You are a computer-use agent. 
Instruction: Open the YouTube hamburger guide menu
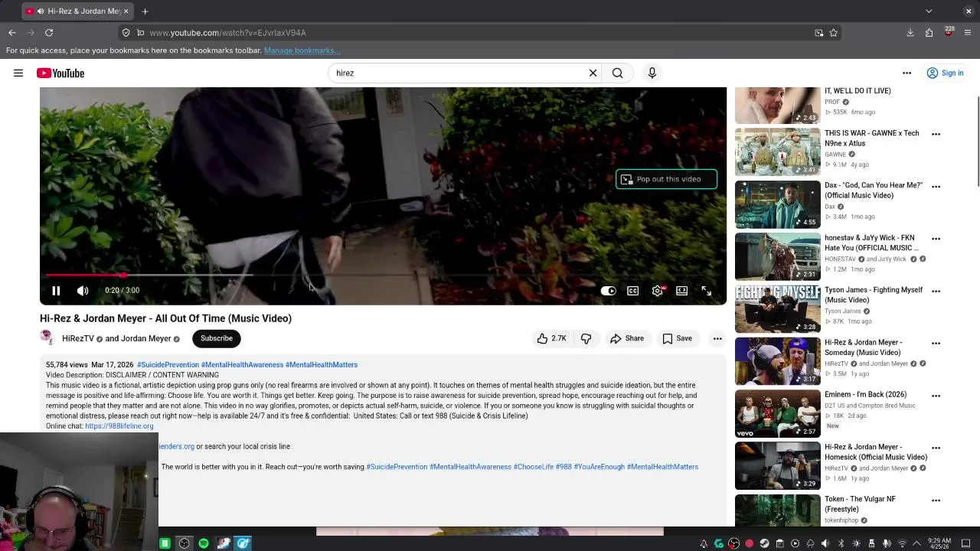(18, 73)
